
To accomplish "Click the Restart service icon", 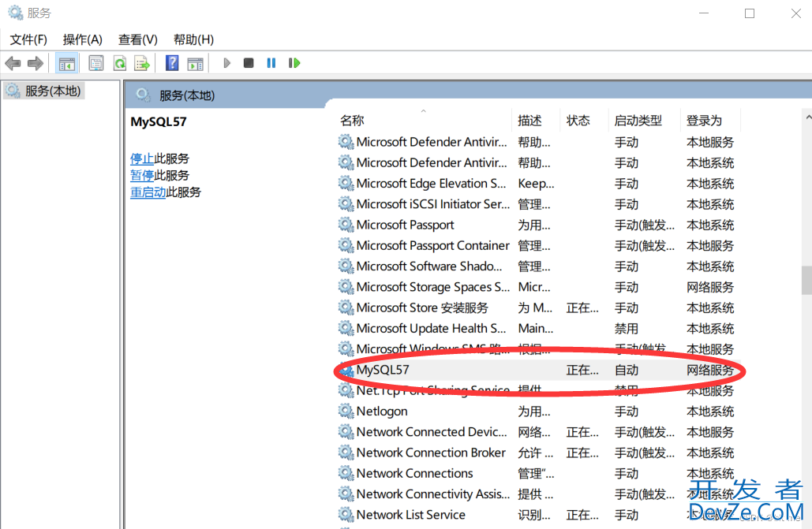I will [x=294, y=63].
